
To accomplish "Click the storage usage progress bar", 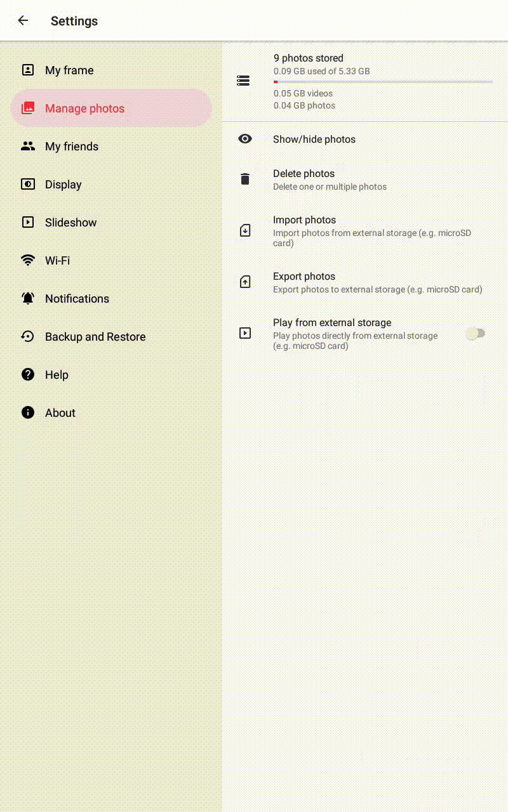I will [x=383, y=82].
